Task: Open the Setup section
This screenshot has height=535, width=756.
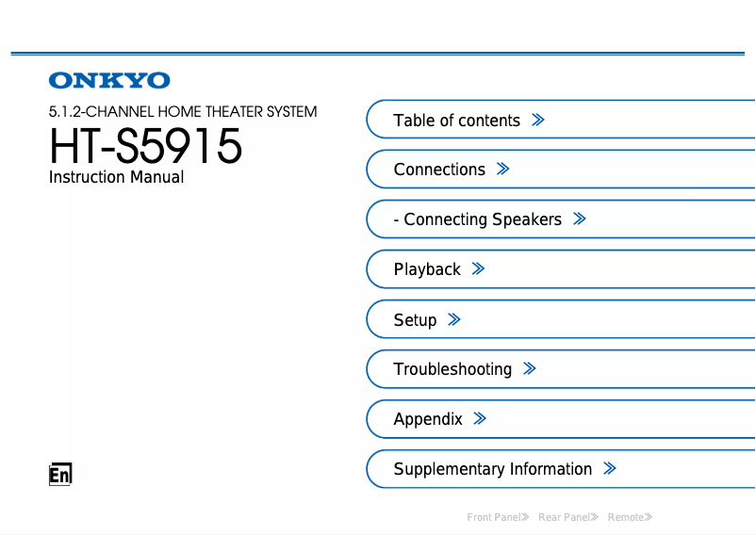Action: 415,320
